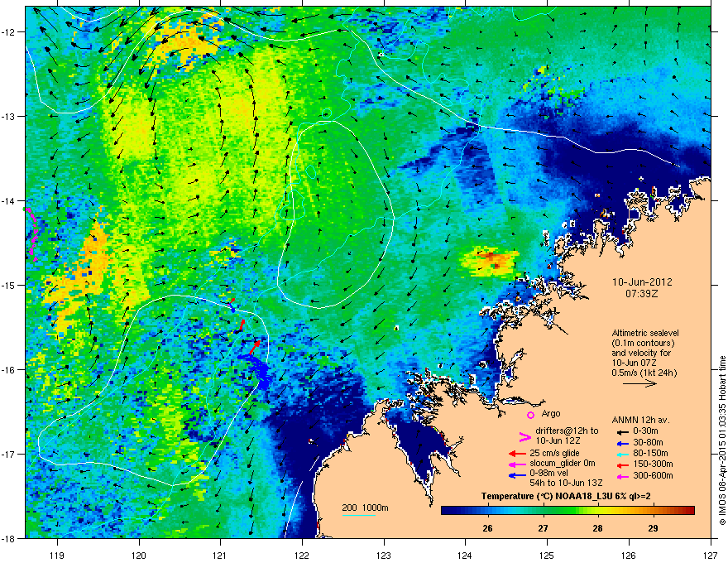Click the '80-150m' depth label

tap(650, 453)
